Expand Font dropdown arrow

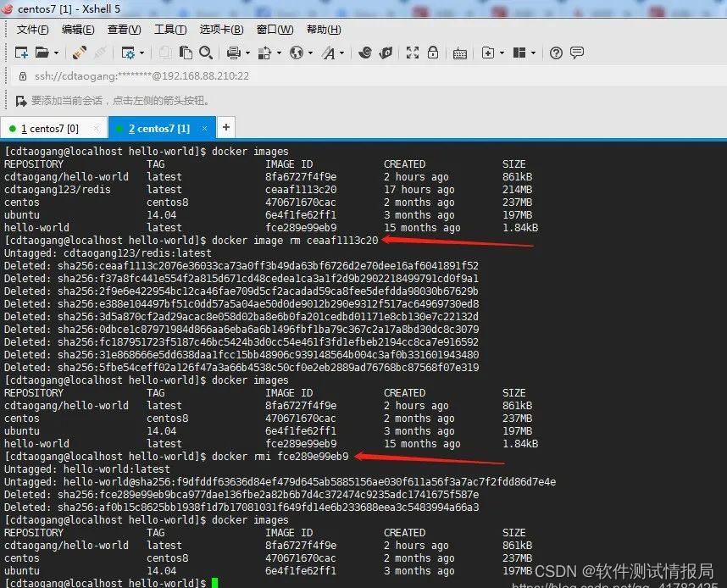click(341, 53)
